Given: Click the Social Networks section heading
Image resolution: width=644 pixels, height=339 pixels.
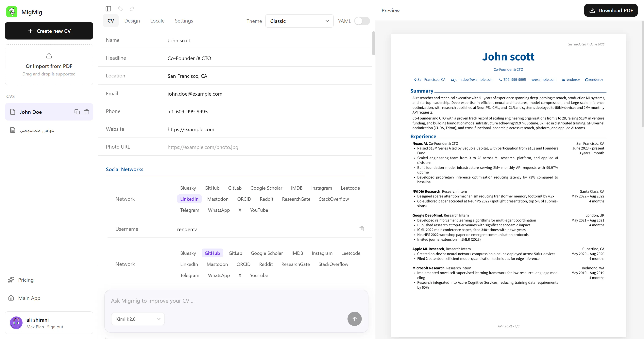Looking at the screenshot, I should [125, 169].
